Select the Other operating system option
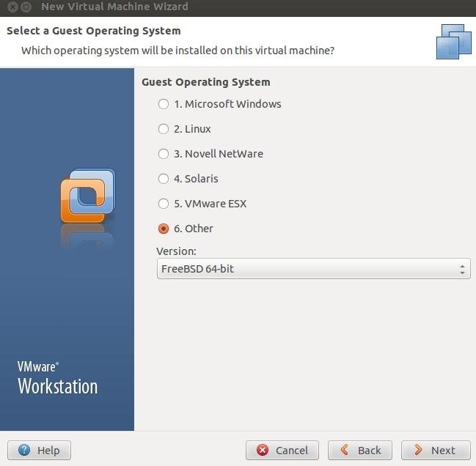Screen dimensions: 476x466 [x=164, y=229]
